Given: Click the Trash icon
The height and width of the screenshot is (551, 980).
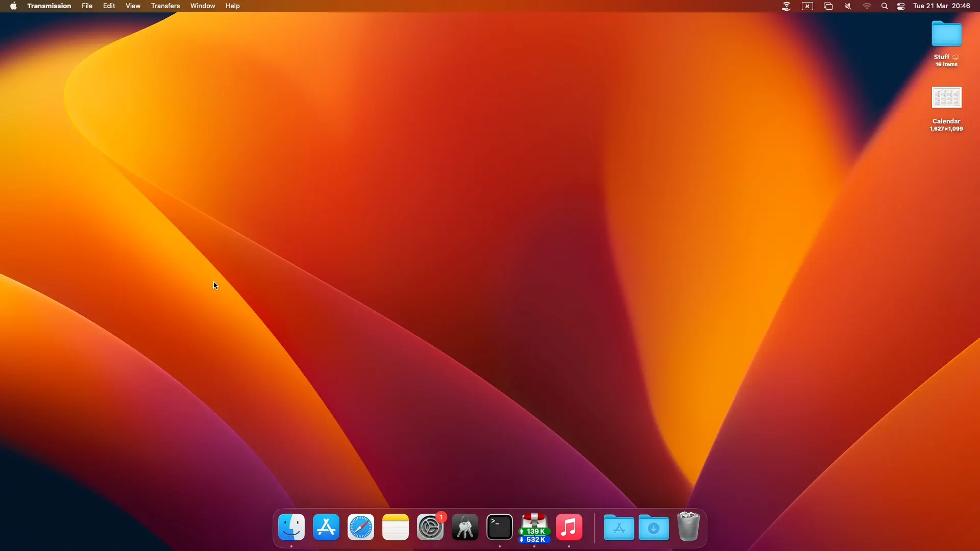Looking at the screenshot, I should point(688,528).
